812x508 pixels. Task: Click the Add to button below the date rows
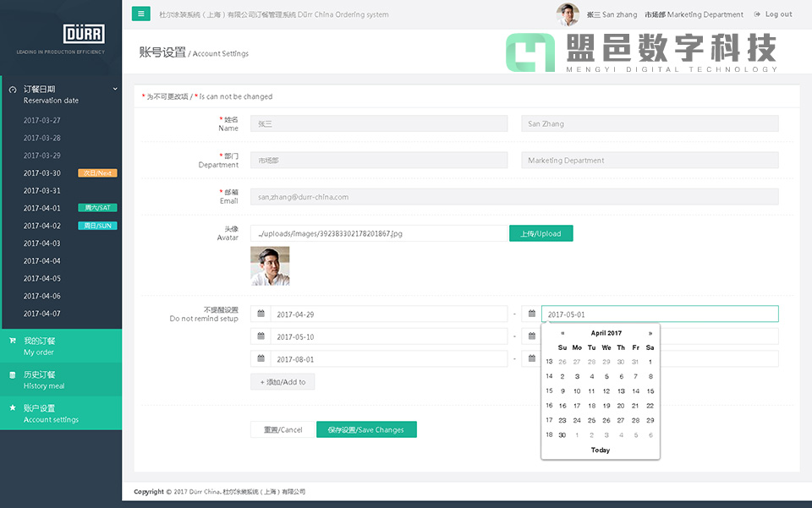tap(283, 381)
